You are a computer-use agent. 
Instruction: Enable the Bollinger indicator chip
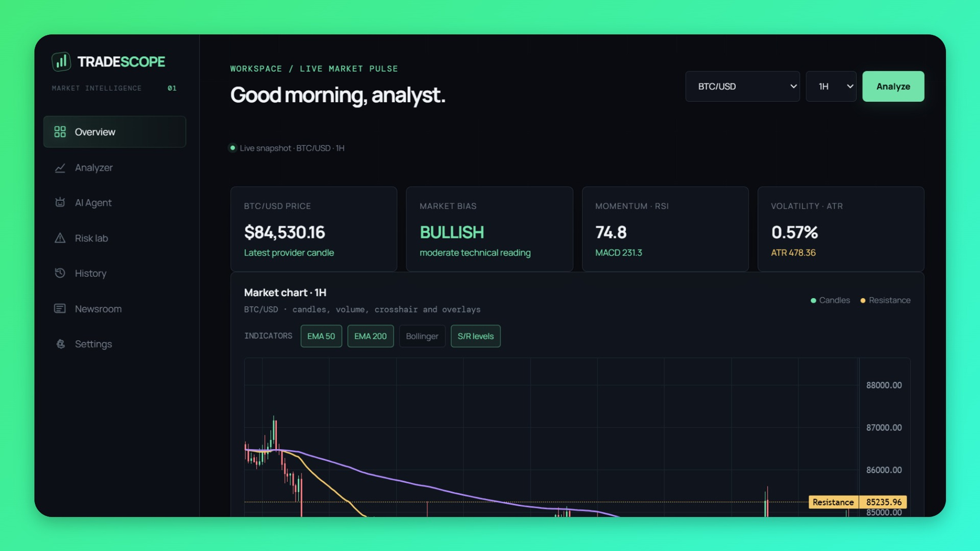422,336
